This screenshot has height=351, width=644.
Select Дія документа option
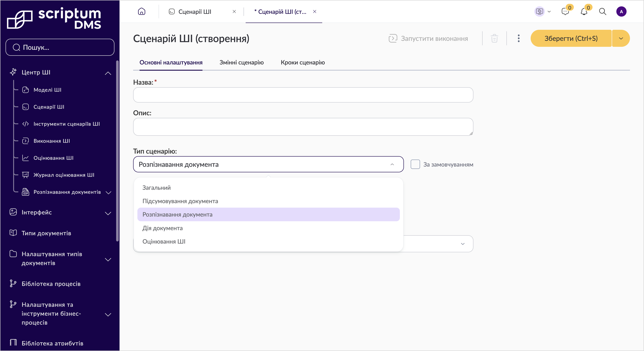coord(268,228)
